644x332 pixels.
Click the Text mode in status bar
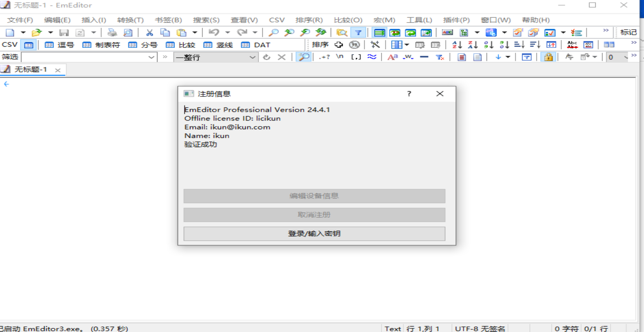click(x=393, y=328)
